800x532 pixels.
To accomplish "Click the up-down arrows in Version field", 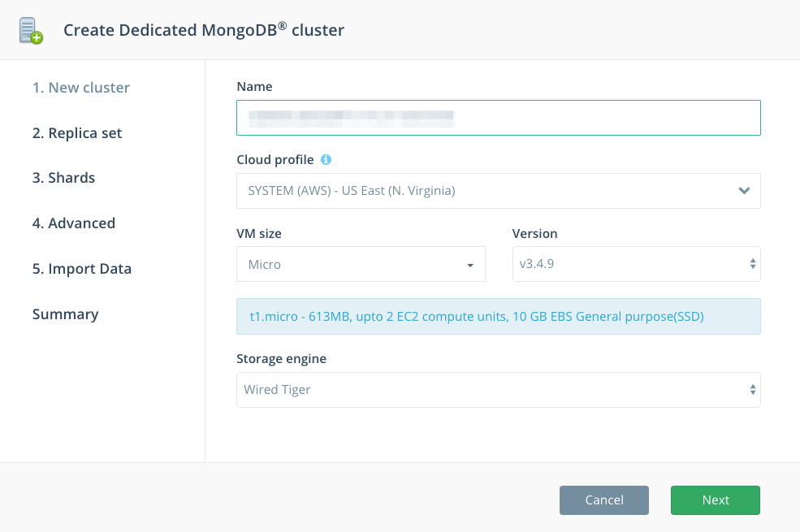I will (753, 264).
